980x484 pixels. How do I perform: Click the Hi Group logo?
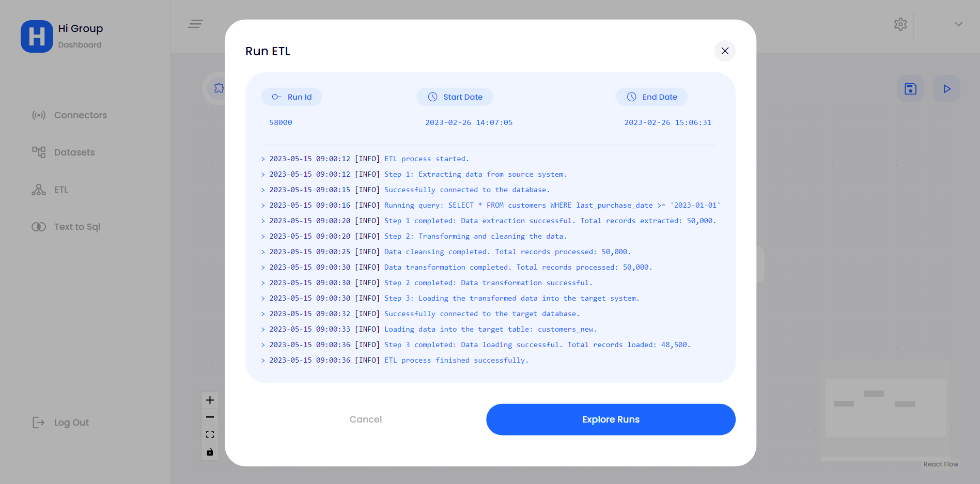coord(37,36)
